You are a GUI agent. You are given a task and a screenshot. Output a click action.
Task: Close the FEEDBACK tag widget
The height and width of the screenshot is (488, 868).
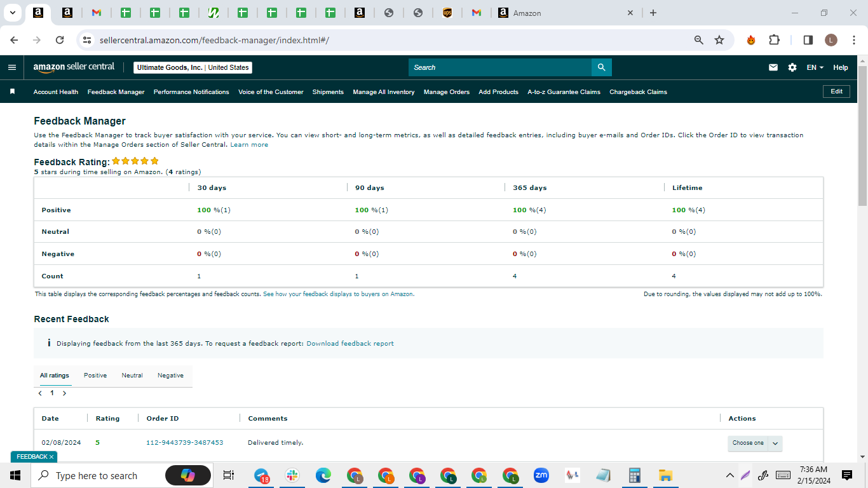pos(51,457)
